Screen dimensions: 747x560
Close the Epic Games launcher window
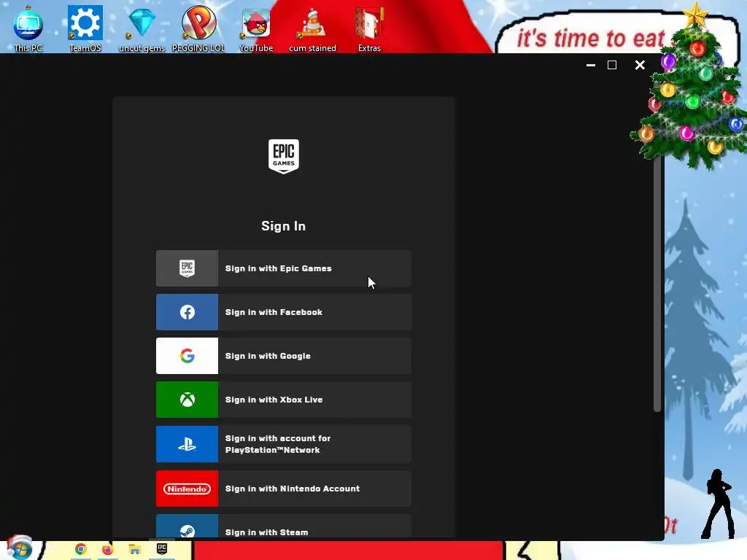[640, 65]
